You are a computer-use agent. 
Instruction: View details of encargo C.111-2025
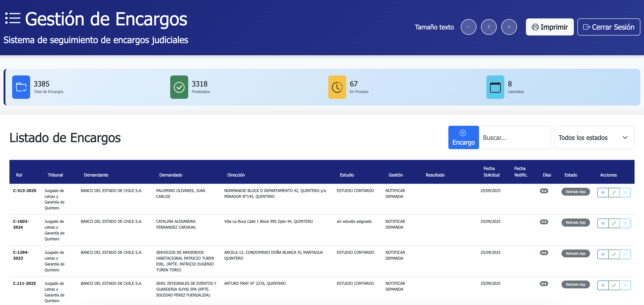(x=603, y=285)
